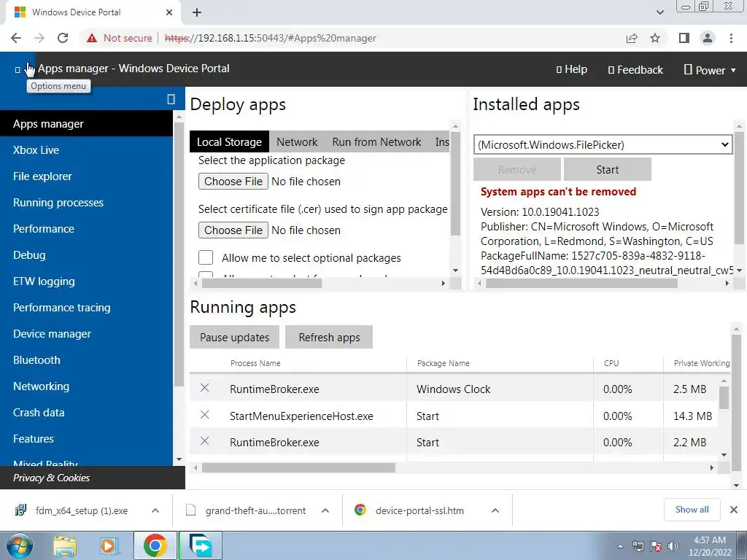This screenshot has width=747, height=560.
Task: Click Show all downloads
Action: tap(692, 510)
